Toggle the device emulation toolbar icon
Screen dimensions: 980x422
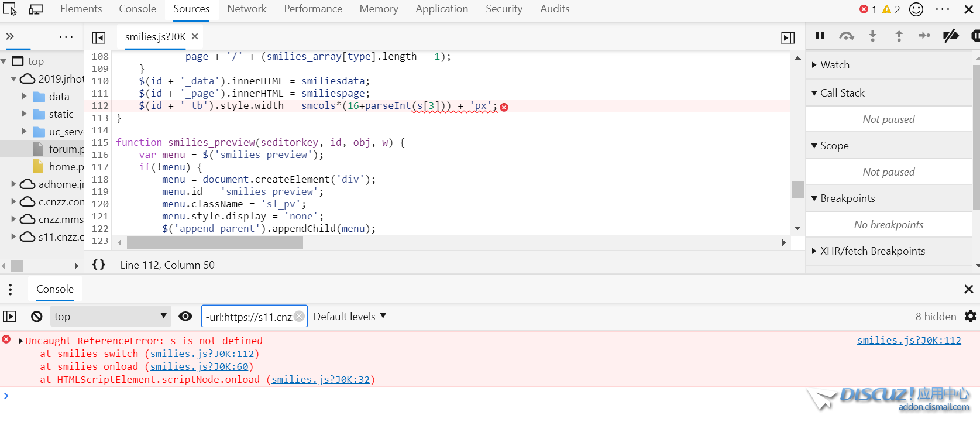36,9
